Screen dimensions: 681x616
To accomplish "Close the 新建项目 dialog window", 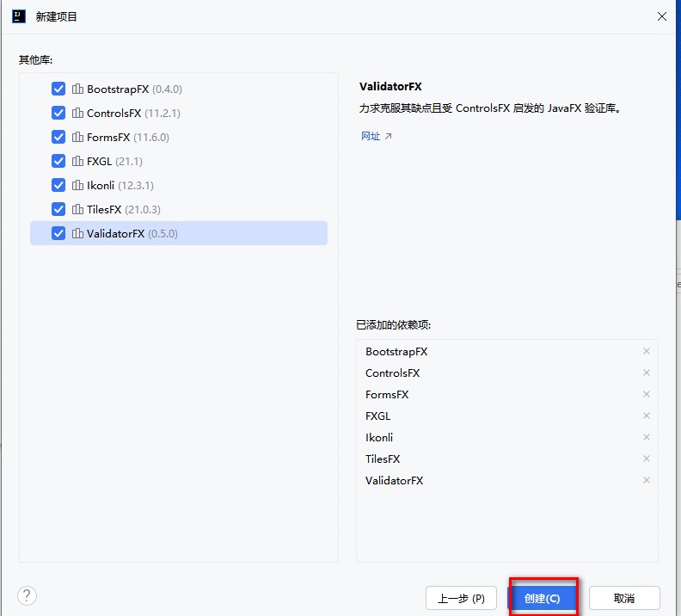I will coord(662,16).
